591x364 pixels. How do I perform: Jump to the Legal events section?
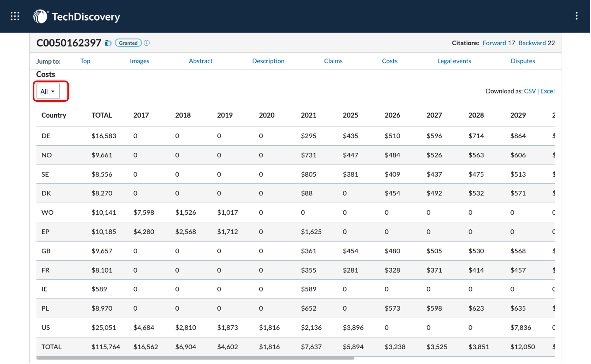pyautogui.click(x=454, y=61)
